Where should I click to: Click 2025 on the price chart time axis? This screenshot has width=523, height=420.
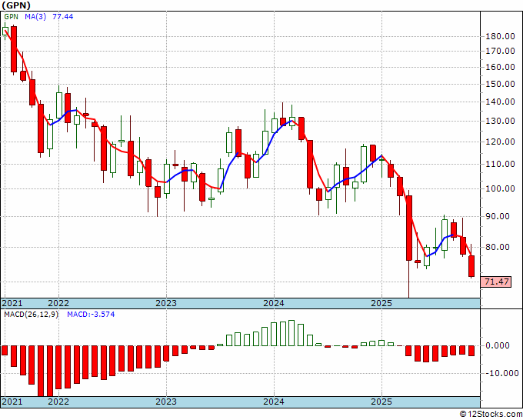381,303
